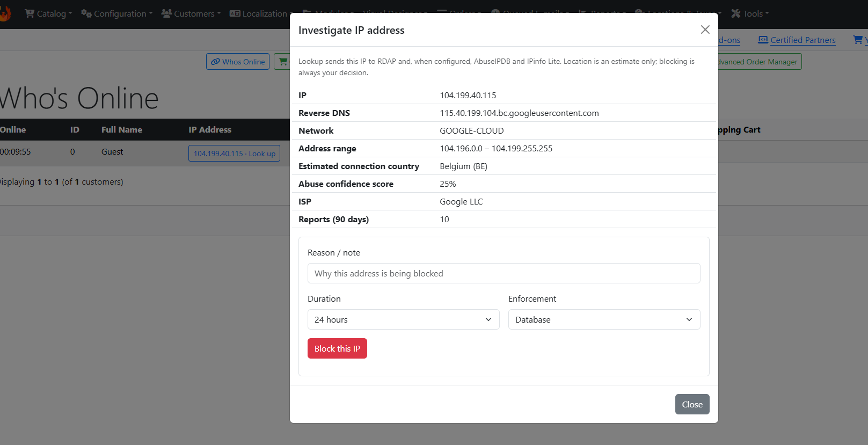The image size is (868, 445).
Task: Click the ID column header
Action: pos(75,129)
